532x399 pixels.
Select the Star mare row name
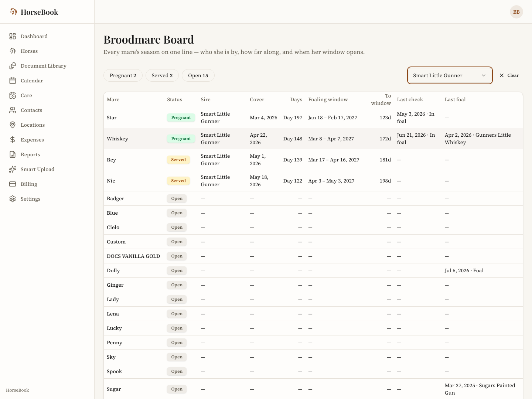(112, 117)
